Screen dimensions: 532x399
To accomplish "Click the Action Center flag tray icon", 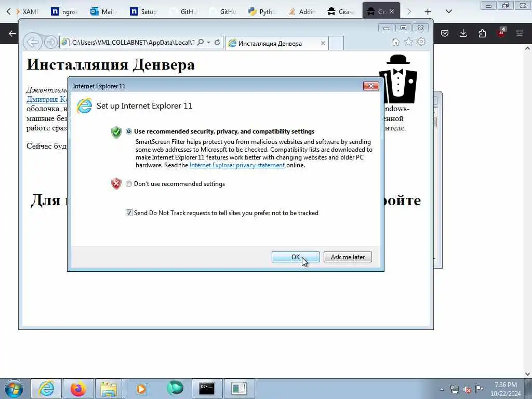I will pos(479,389).
